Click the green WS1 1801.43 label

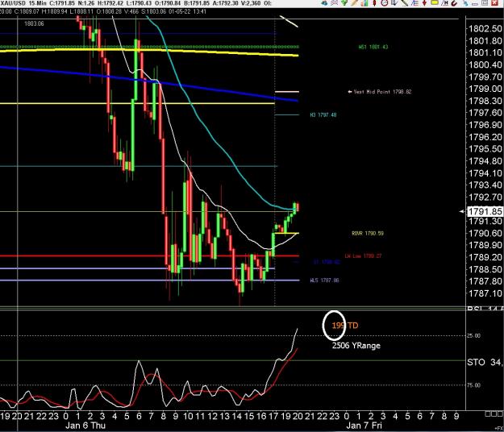[373, 47]
